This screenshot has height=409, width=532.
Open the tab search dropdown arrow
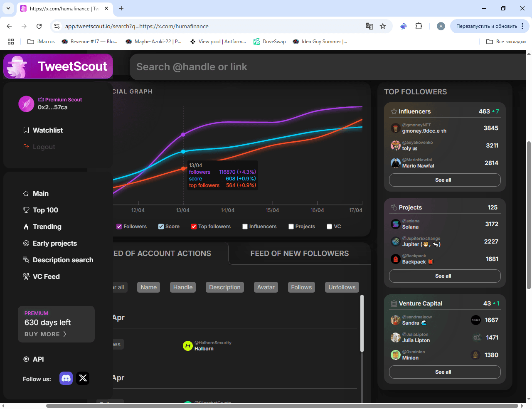click(8, 8)
